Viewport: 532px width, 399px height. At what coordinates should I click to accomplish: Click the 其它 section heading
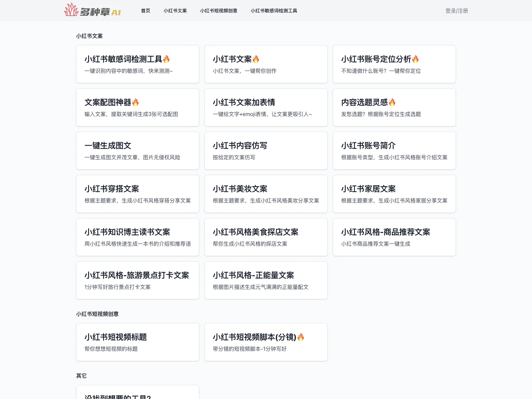click(x=81, y=376)
